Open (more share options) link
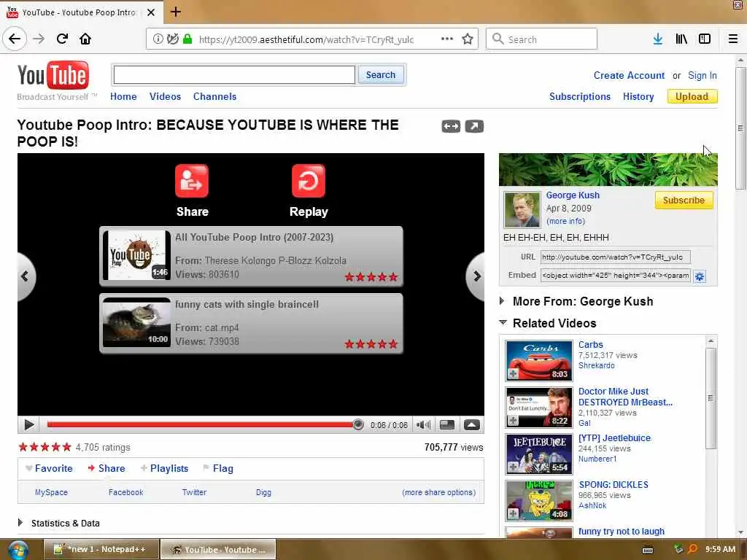Viewport: 747px width, 560px height. pyautogui.click(x=438, y=492)
